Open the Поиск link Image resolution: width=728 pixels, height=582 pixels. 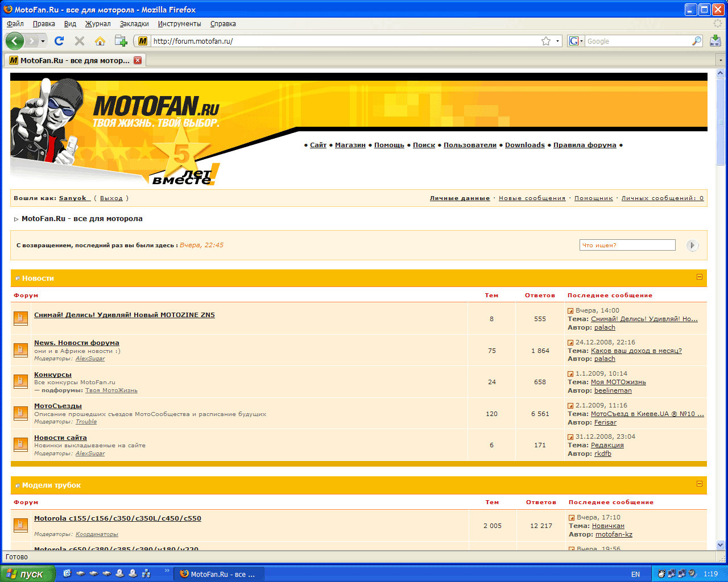point(424,145)
